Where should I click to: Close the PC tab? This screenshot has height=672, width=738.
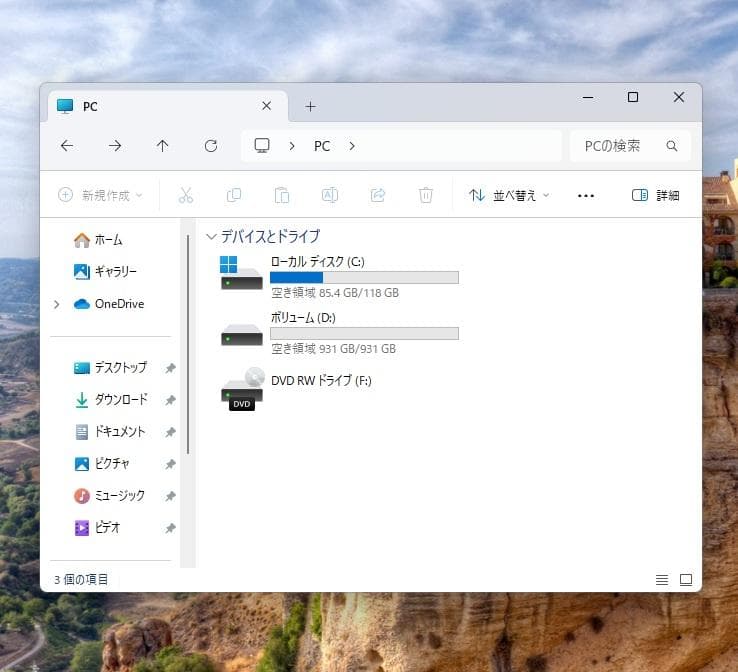pyautogui.click(x=266, y=106)
